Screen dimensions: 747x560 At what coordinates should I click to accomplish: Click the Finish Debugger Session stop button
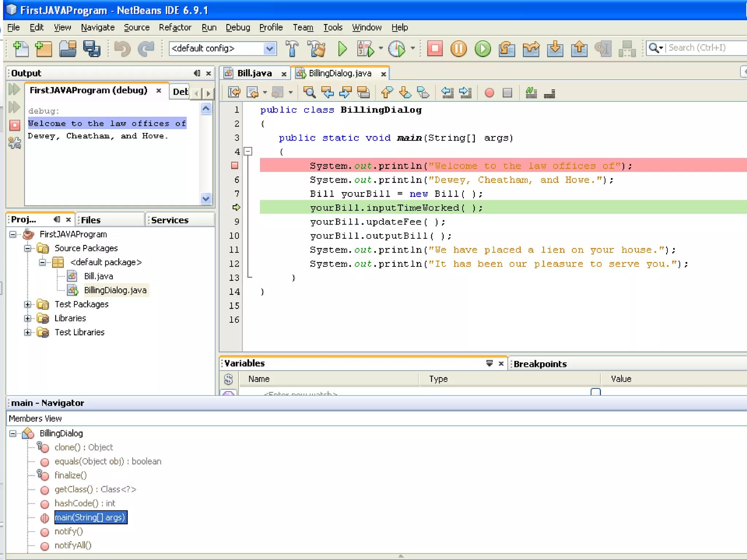[434, 48]
